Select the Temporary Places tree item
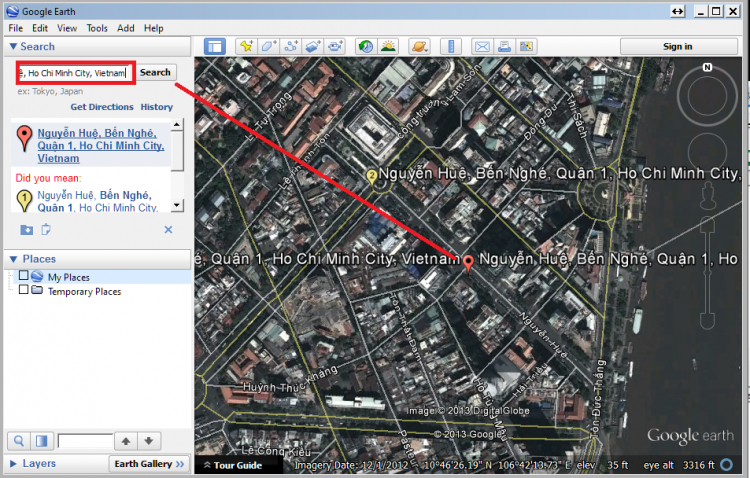This screenshot has width=750, height=478. [84, 291]
